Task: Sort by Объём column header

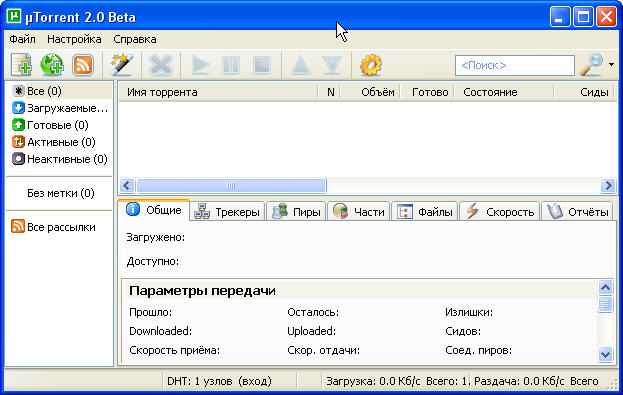Action: point(371,92)
